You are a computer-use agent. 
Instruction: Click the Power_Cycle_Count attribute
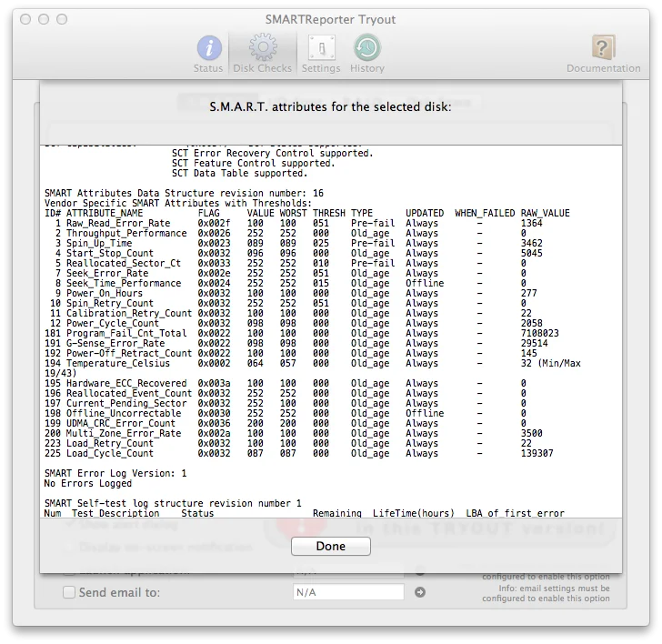tap(113, 323)
